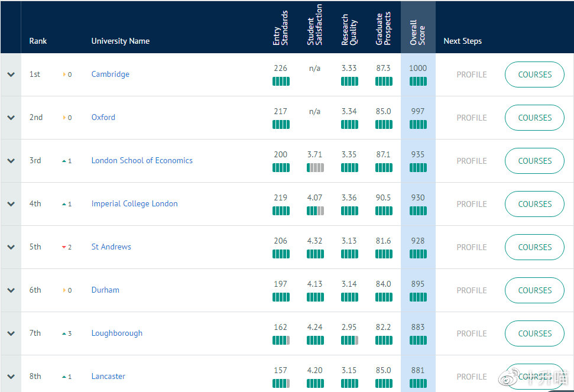Viewport: 574px width, 392px height.
Task: View COURSES for St Andrews
Action: pos(534,247)
